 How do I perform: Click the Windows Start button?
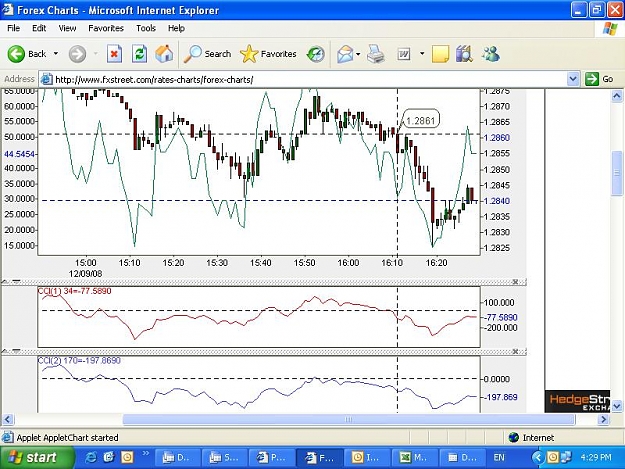(x=37, y=457)
